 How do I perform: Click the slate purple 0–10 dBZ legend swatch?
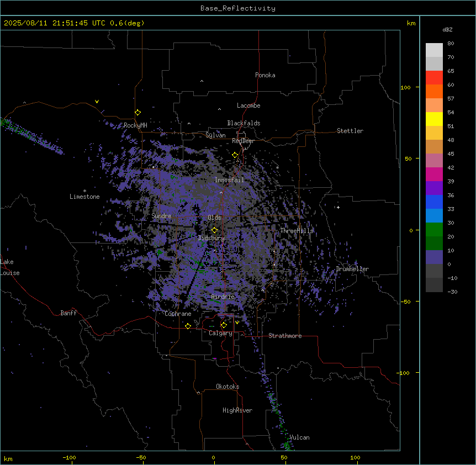[x=434, y=257]
